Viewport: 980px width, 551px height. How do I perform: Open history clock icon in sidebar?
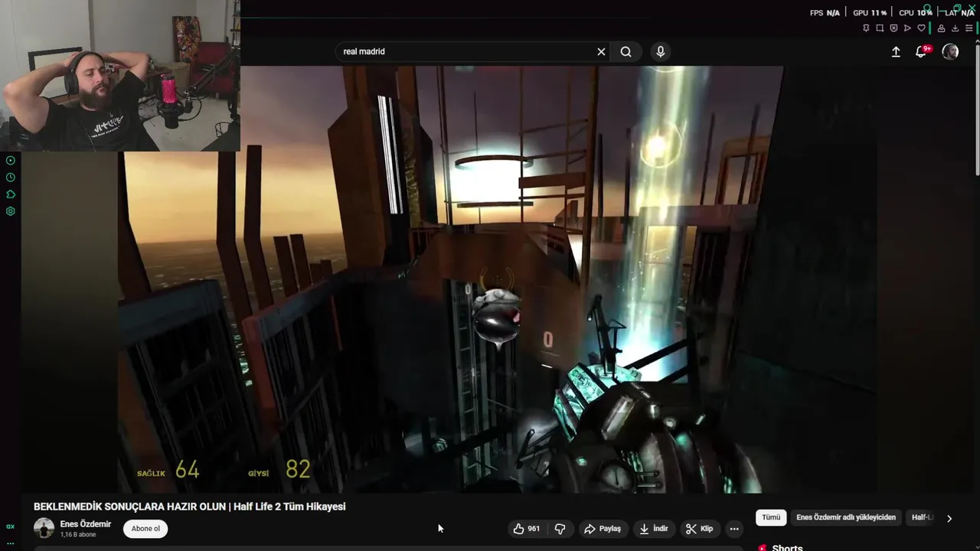point(11,178)
